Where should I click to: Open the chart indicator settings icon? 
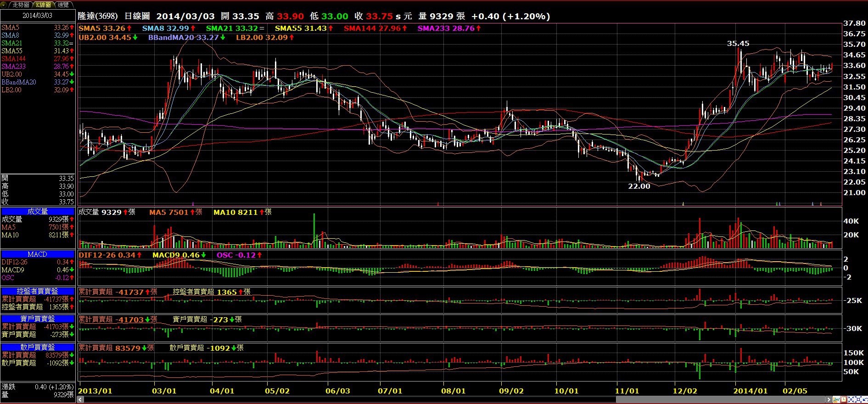click(x=836, y=399)
